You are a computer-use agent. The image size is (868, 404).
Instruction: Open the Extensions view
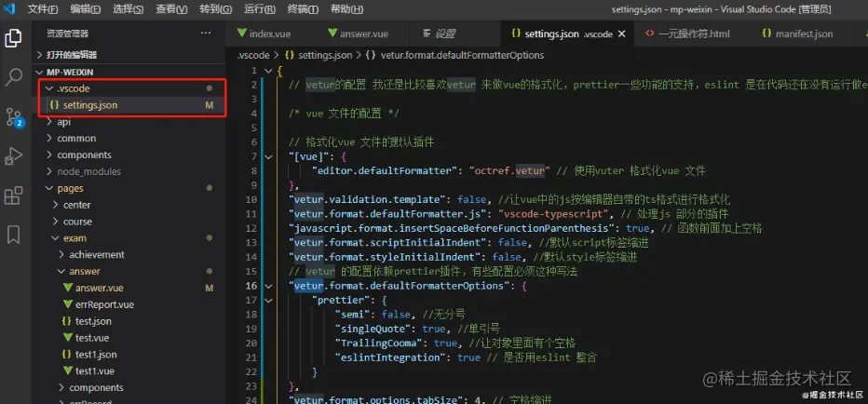[13, 195]
